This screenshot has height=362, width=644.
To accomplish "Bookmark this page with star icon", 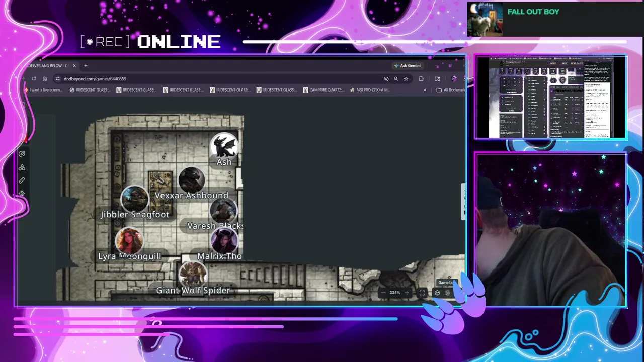I will pyautogui.click(x=406, y=79).
